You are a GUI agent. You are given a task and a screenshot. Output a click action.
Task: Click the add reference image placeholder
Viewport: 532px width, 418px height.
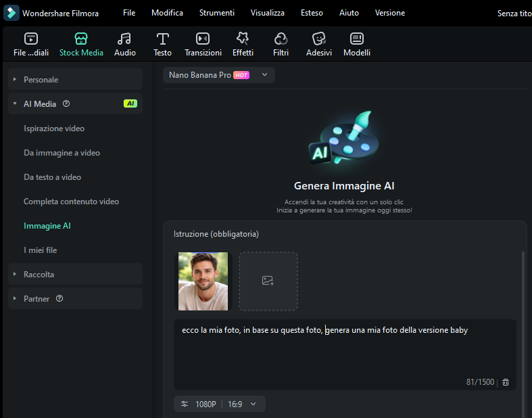(268, 281)
